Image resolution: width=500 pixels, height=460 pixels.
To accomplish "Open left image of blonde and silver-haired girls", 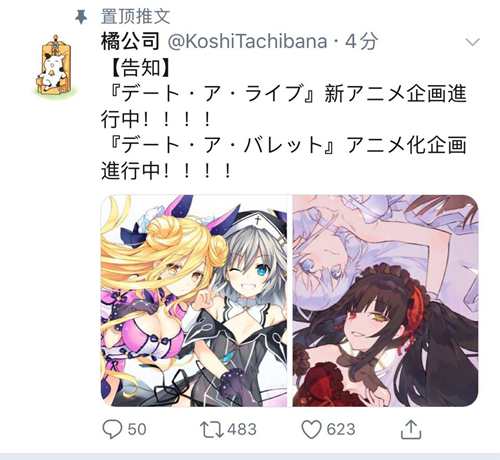I will pyautogui.click(x=194, y=301).
